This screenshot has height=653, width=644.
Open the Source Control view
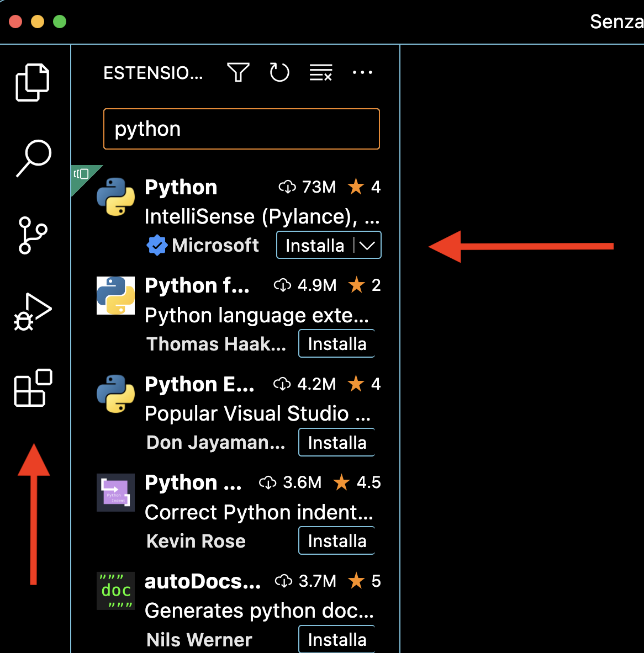pyautogui.click(x=33, y=235)
